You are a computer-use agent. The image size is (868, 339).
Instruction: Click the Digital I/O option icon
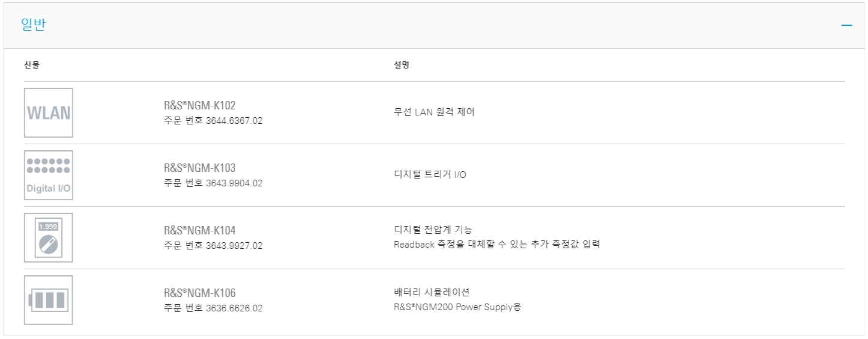[49, 176]
